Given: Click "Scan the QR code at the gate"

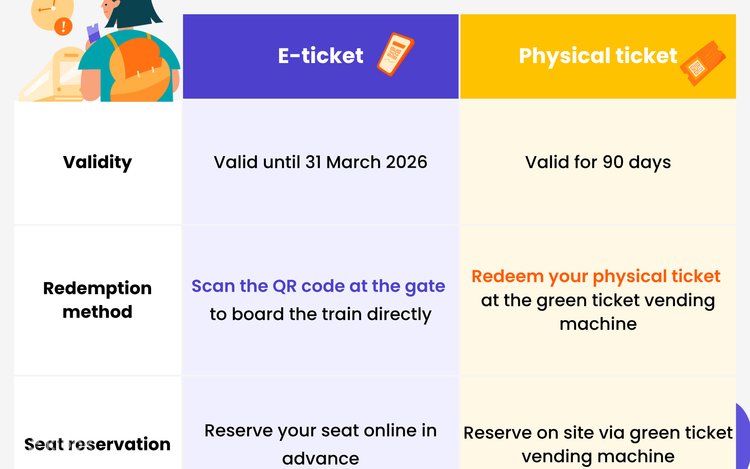Looking at the screenshot, I should point(318,286).
